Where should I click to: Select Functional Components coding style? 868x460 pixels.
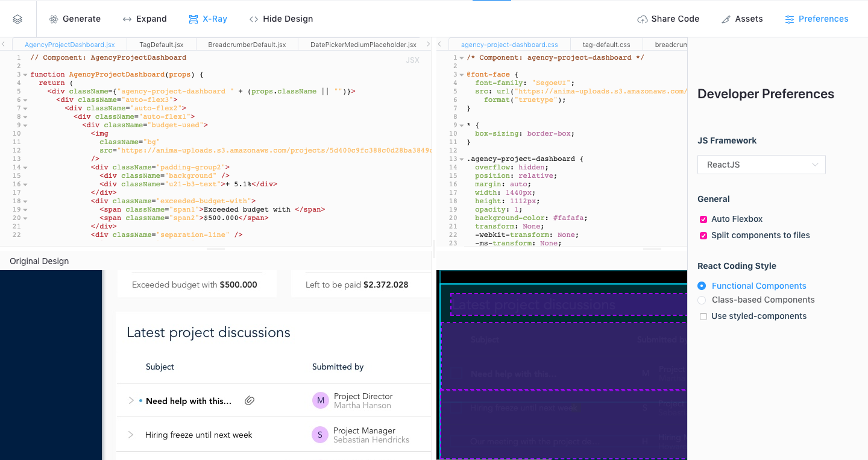[x=701, y=285]
